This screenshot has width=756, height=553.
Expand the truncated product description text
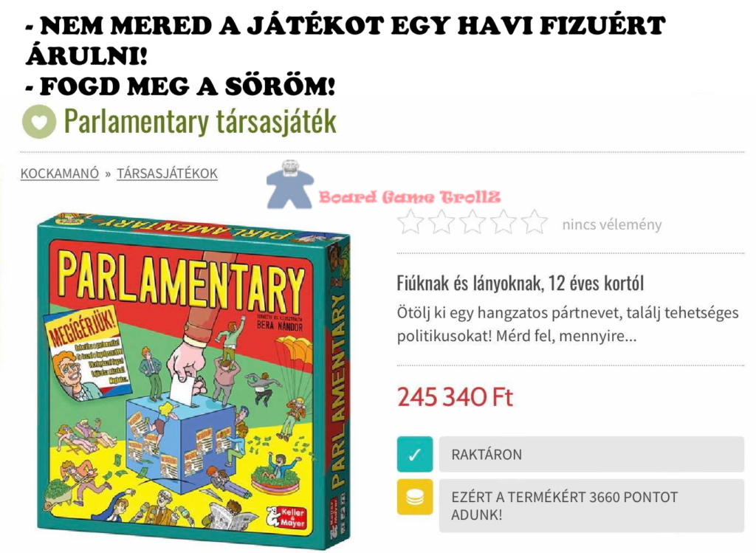(568, 324)
